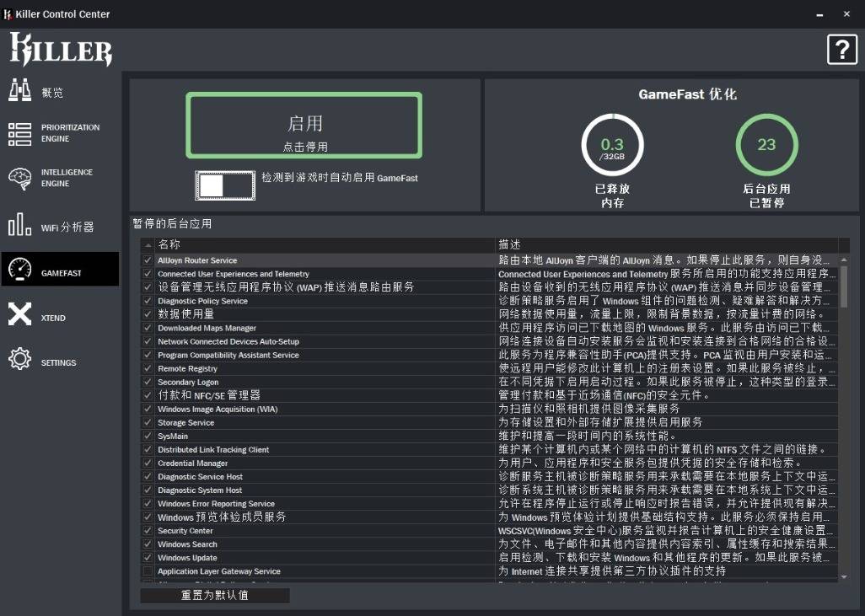Select the Credential Manager row
The image size is (865, 616).
tap(489, 463)
